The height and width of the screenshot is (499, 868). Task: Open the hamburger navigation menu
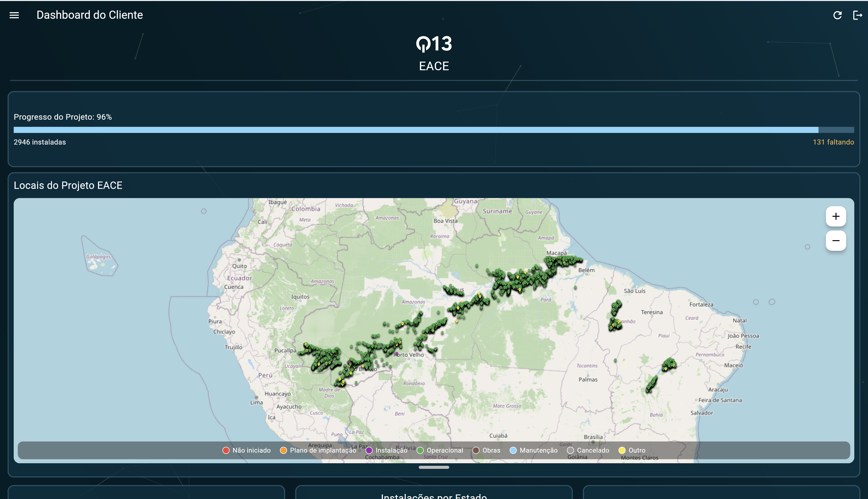pyautogui.click(x=14, y=15)
